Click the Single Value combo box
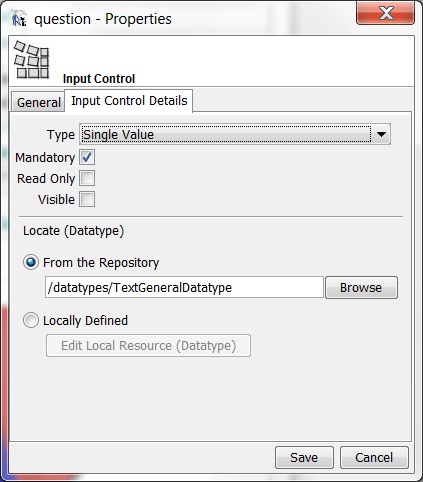 click(x=235, y=134)
